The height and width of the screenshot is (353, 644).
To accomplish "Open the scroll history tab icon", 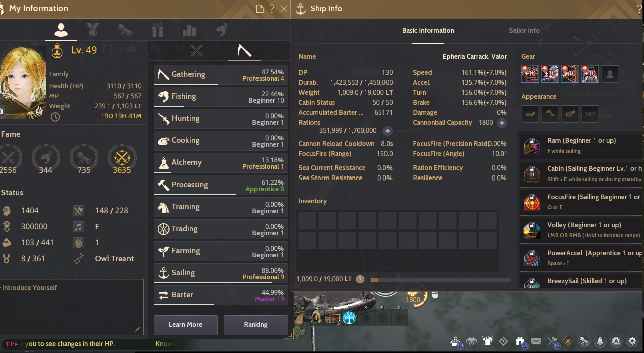I will point(125,30).
